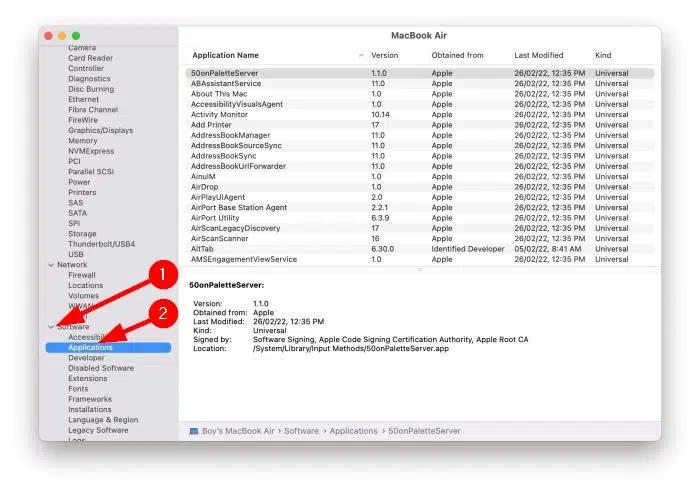Open Storage in the sidebar

[x=82, y=233]
